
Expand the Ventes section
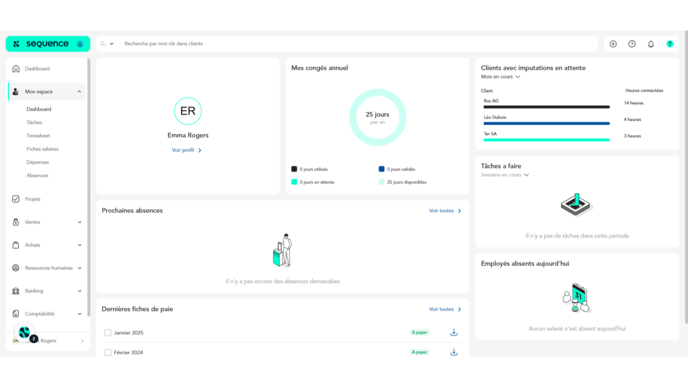(x=79, y=222)
